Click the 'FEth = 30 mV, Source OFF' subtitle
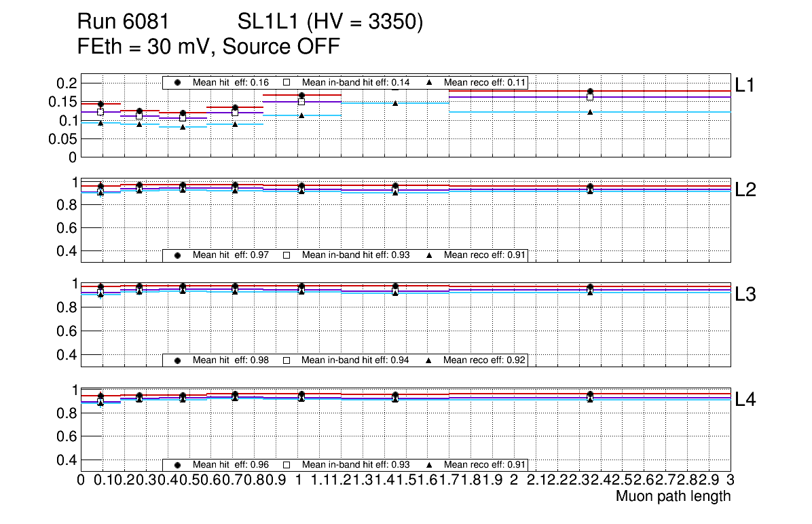This screenshot has width=812, height=524. coord(208,47)
